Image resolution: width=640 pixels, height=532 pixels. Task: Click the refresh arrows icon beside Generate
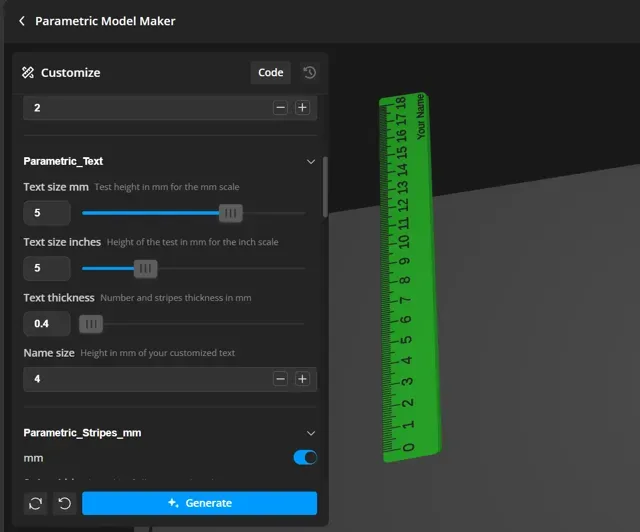click(x=36, y=503)
